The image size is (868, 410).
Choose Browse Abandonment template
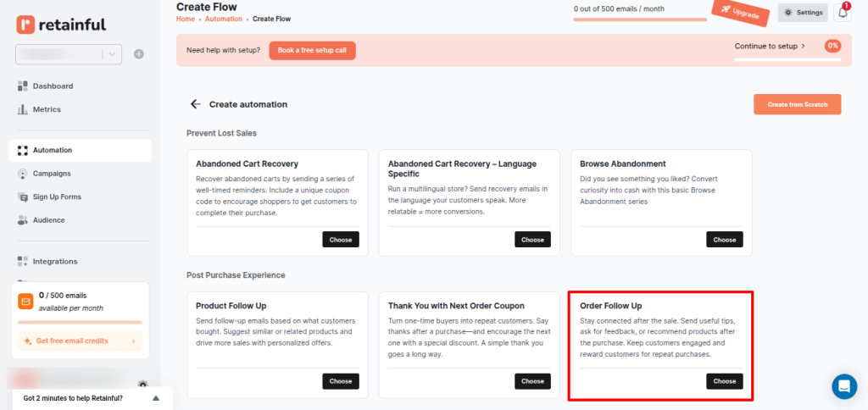coord(724,240)
